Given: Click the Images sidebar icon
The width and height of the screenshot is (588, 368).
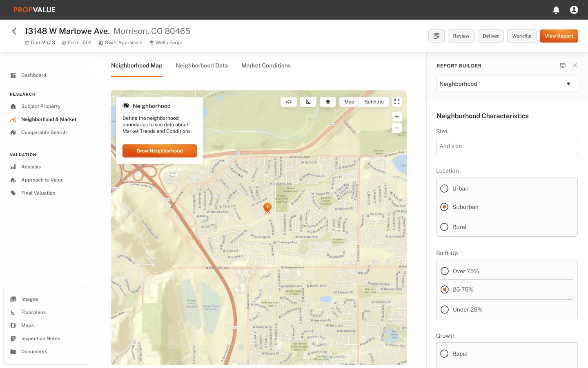Looking at the screenshot, I should 13,299.
